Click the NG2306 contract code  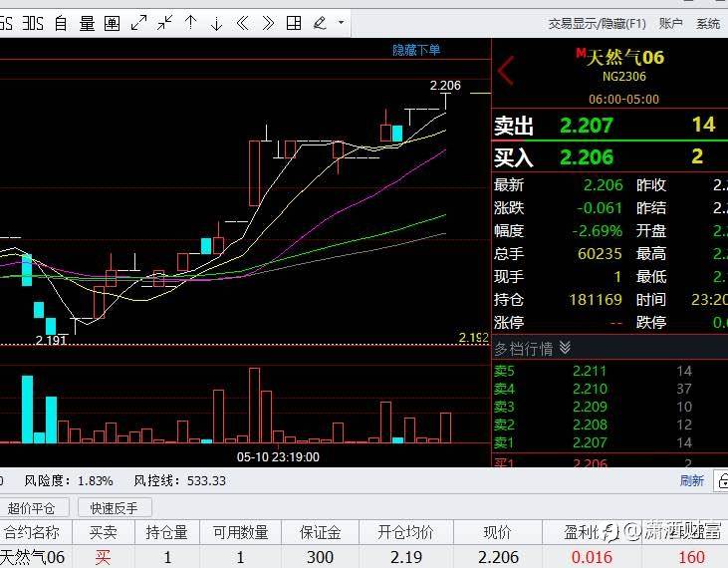[x=624, y=77]
